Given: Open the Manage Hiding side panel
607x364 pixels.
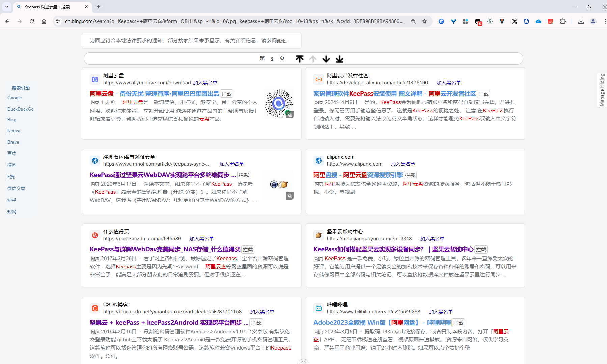Looking at the screenshot, I should (x=602, y=90).
